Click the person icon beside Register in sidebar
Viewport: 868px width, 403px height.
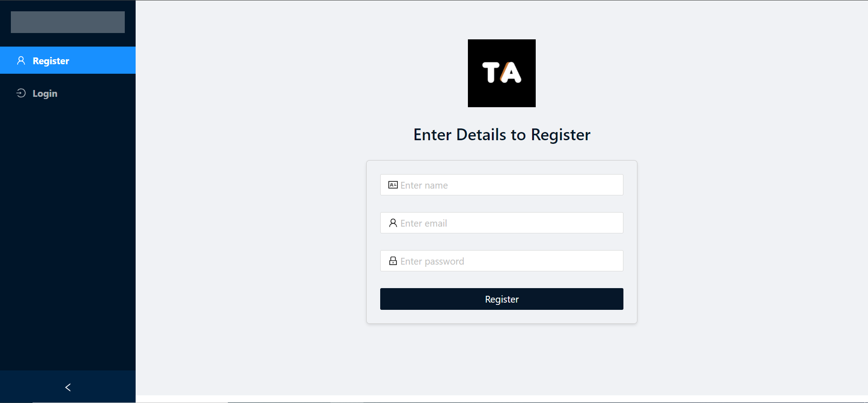(21, 60)
